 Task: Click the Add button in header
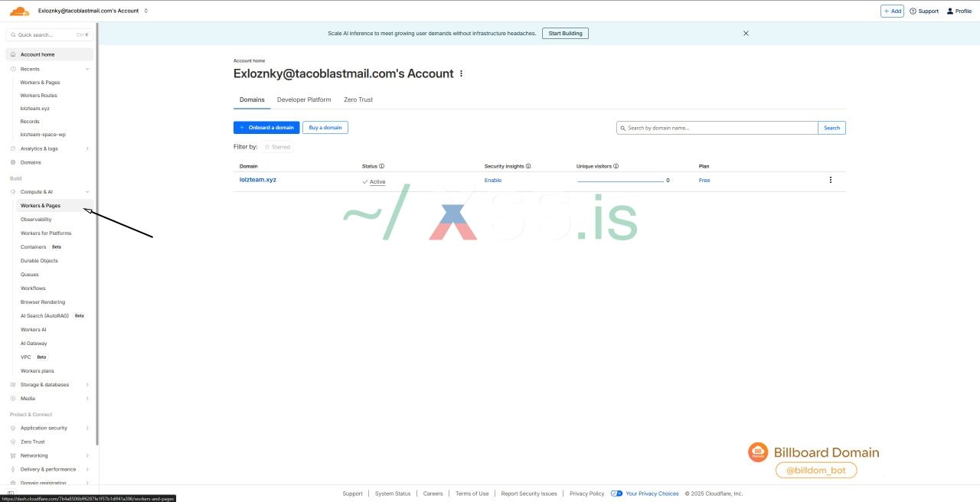click(x=892, y=11)
